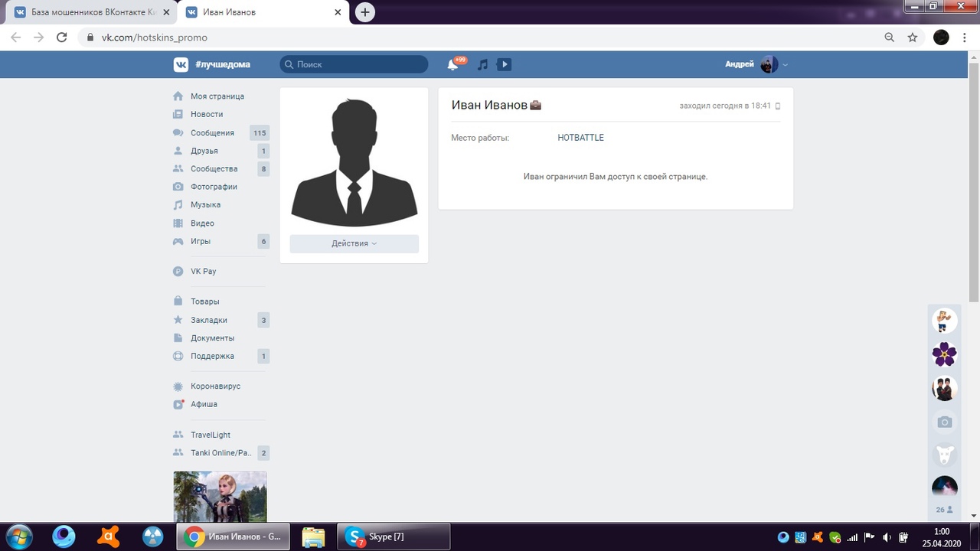Expand the Андрей account menu
Image resolution: width=980 pixels, height=551 pixels.
[756, 65]
